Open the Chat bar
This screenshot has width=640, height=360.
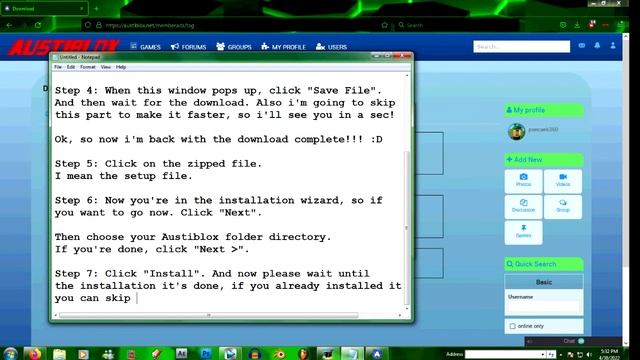coord(573,341)
